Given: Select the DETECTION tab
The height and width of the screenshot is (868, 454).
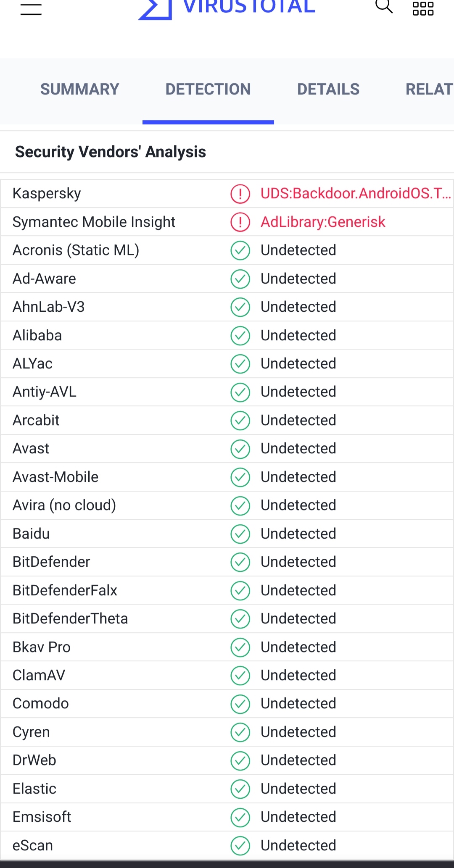Looking at the screenshot, I should [x=208, y=89].
